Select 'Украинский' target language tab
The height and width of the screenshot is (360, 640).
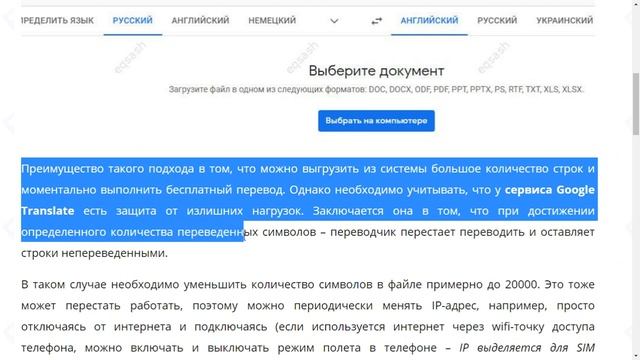pos(565,20)
